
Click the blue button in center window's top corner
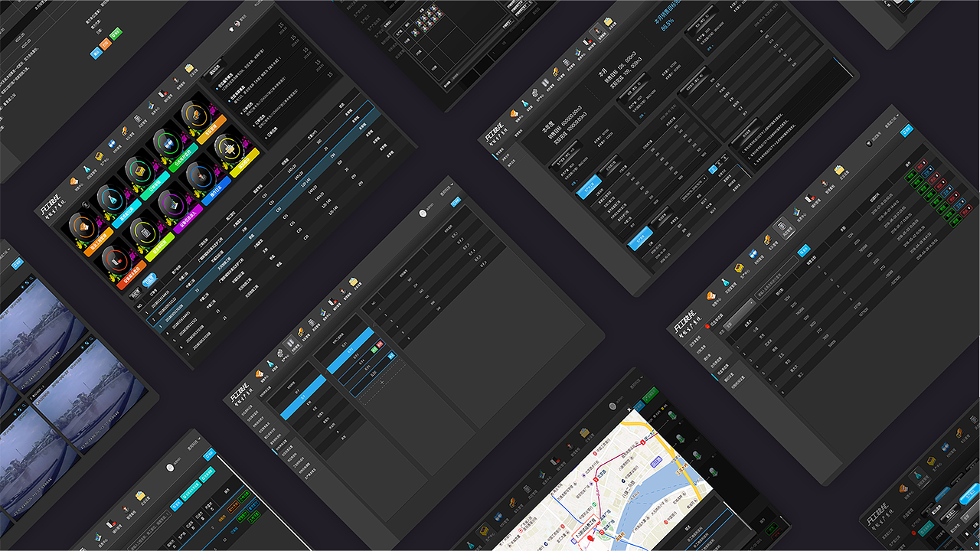(456, 202)
